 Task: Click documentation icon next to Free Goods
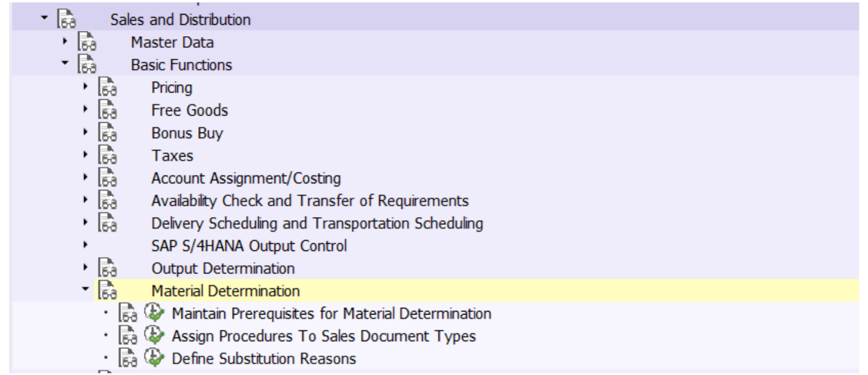[x=107, y=111]
